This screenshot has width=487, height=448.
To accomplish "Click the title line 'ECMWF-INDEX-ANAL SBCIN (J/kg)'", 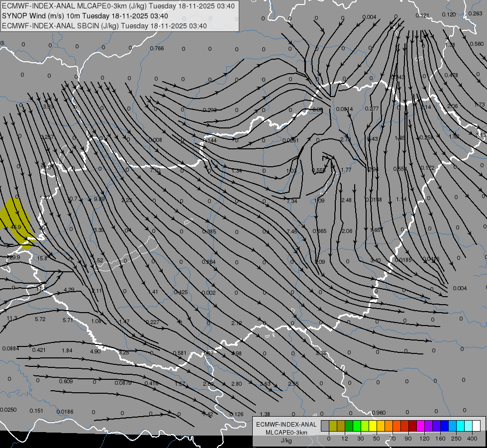I will pyautogui.click(x=60, y=26).
